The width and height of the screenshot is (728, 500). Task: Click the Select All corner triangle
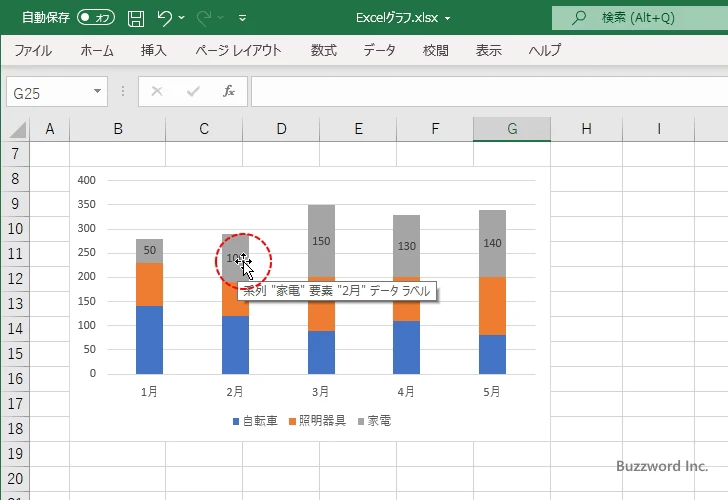pos(17,130)
